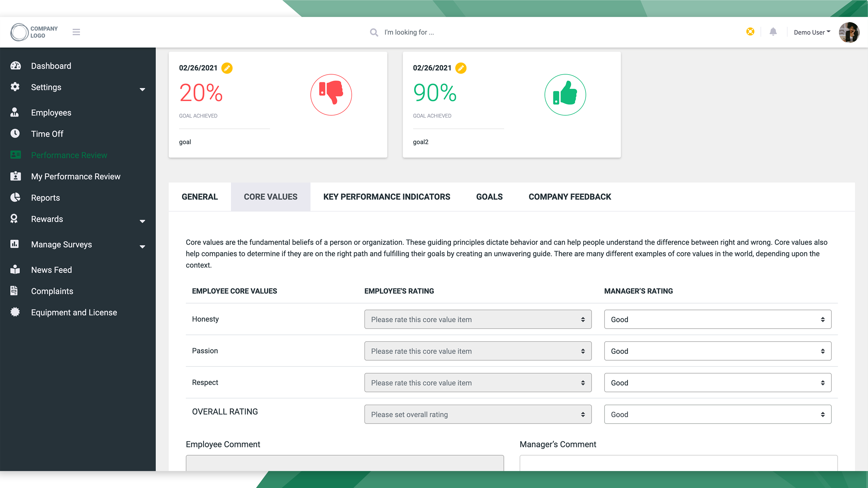Click the 20% goal achieved value
This screenshot has width=868, height=488.
coord(201,93)
